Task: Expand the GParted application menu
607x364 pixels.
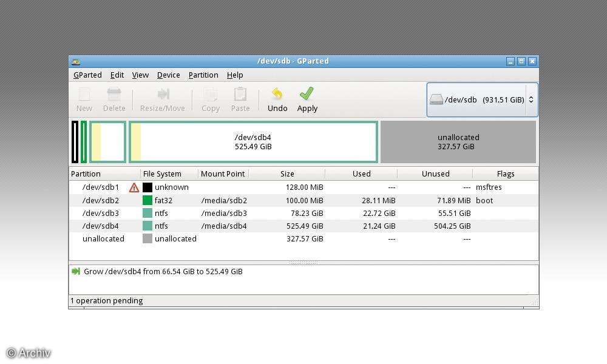Action: (87, 75)
